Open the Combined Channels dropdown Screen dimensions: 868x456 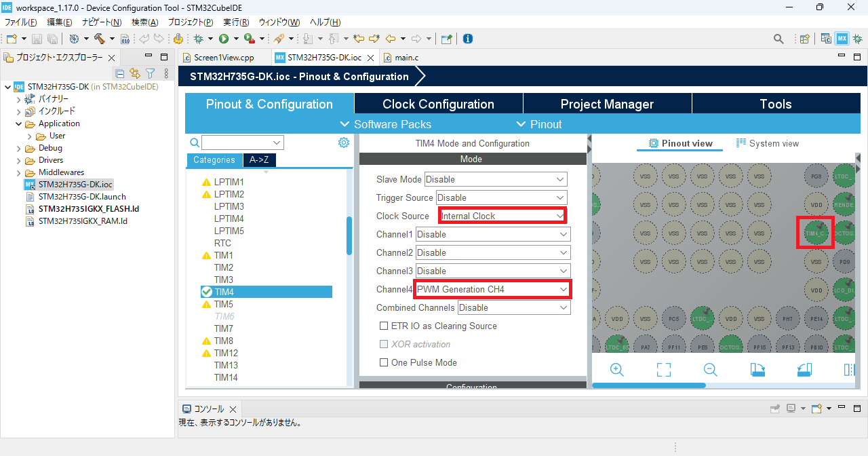tap(514, 307)
